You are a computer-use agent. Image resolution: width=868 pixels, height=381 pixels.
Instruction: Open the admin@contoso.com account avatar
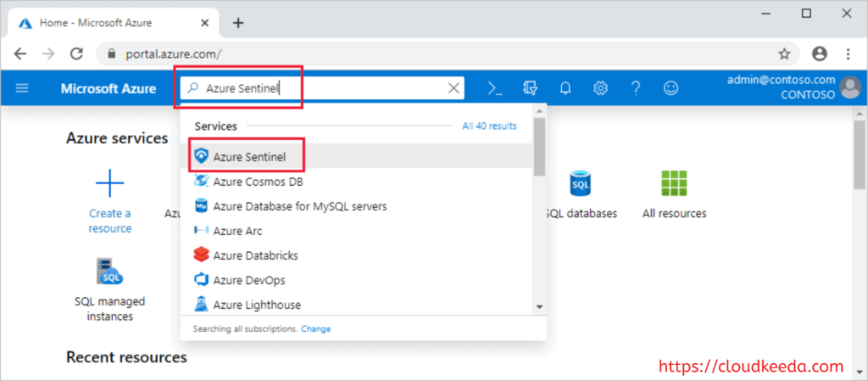click(x=849, y=87)
